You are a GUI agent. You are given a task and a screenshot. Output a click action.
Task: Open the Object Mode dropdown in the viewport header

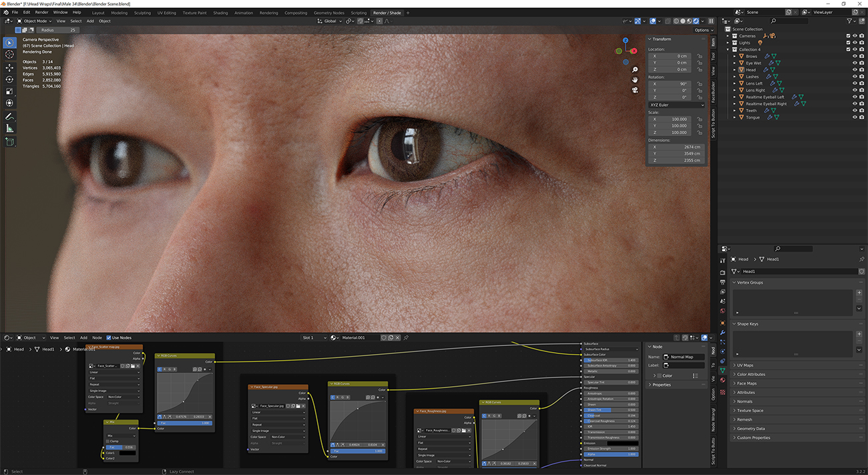(x=34, y=21)
